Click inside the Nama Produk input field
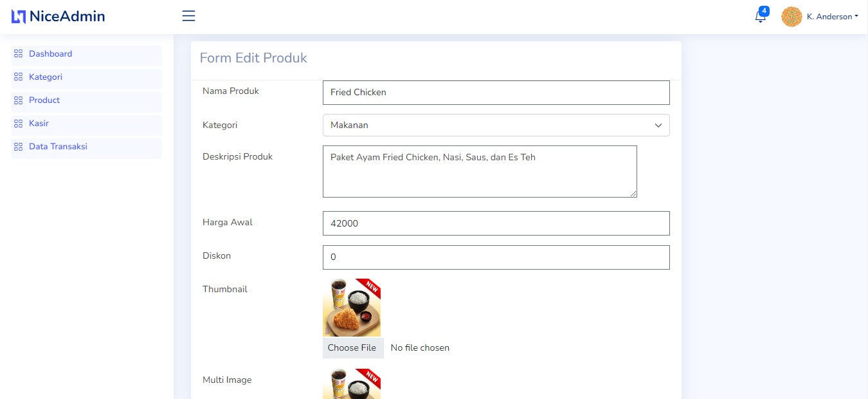868x399 pixels. click(495, 92)
